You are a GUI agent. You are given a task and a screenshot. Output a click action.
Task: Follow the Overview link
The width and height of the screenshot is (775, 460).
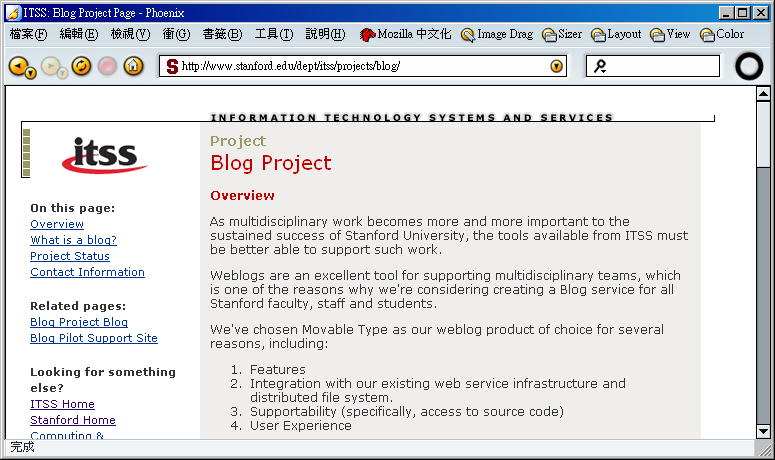tap(57, 224)
